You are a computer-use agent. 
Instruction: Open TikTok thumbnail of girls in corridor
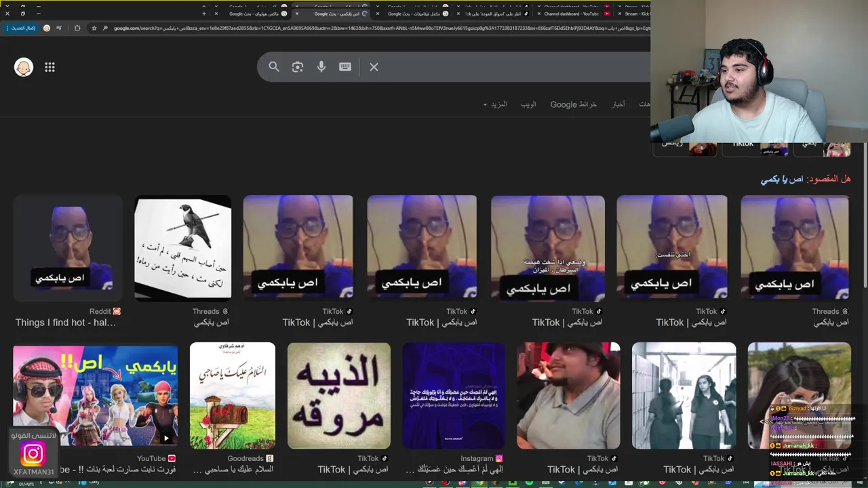(x=684, y=395)
